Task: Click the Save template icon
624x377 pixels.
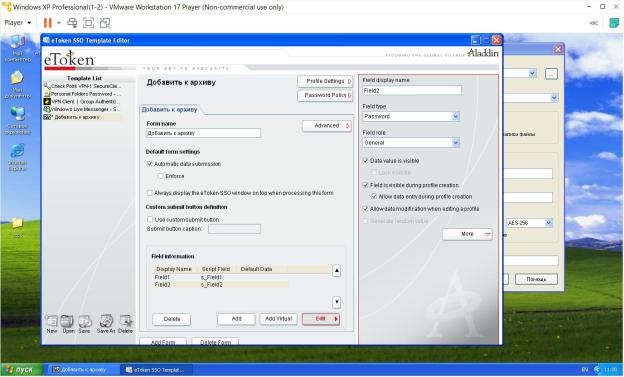Action: 84,324
